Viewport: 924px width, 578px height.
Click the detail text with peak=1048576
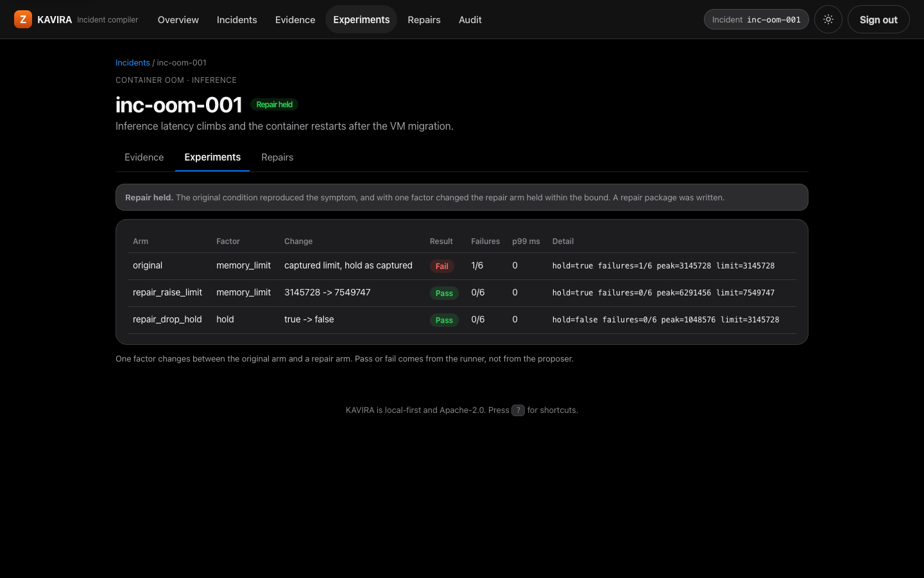[666, 320]
